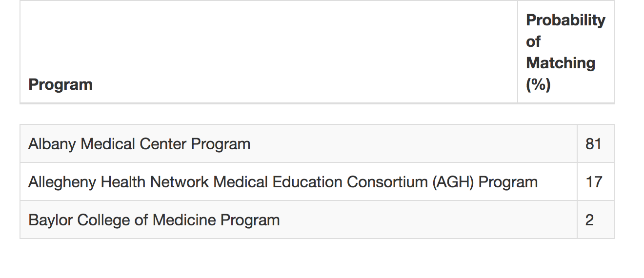
Task: Click the word "Albany" in the first row
Action: (x=52, y=144)
